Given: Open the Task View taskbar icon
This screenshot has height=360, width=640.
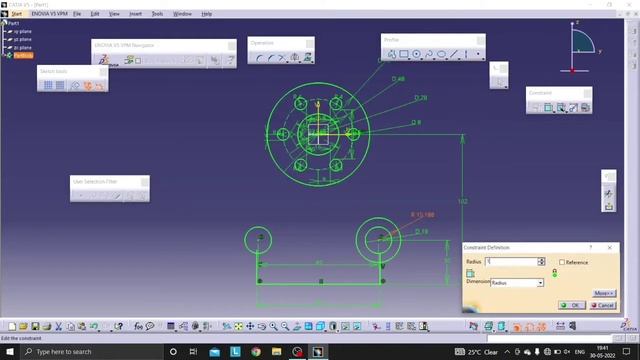Looking at the screenshot, I should 193,351.
